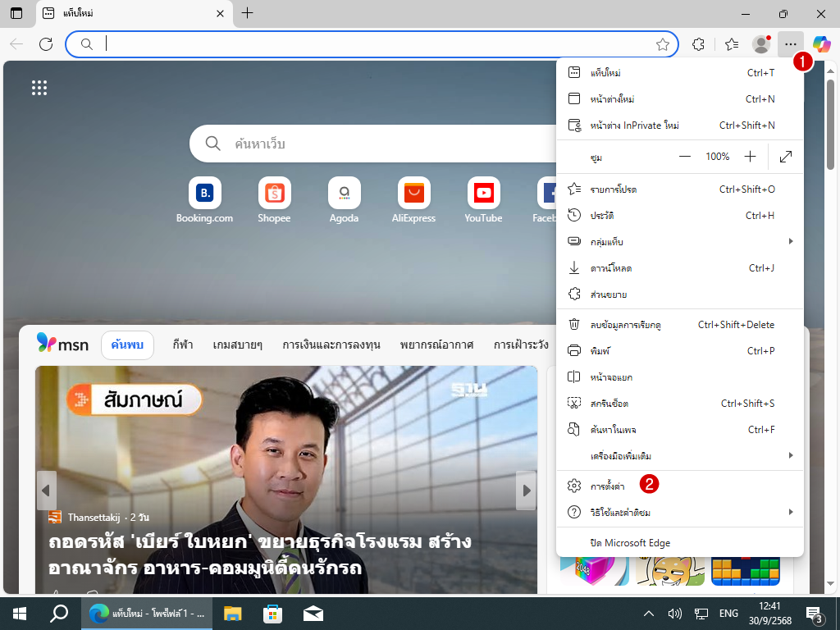
Task: Enter full screen from zoom row
Action: coord(785,156)
